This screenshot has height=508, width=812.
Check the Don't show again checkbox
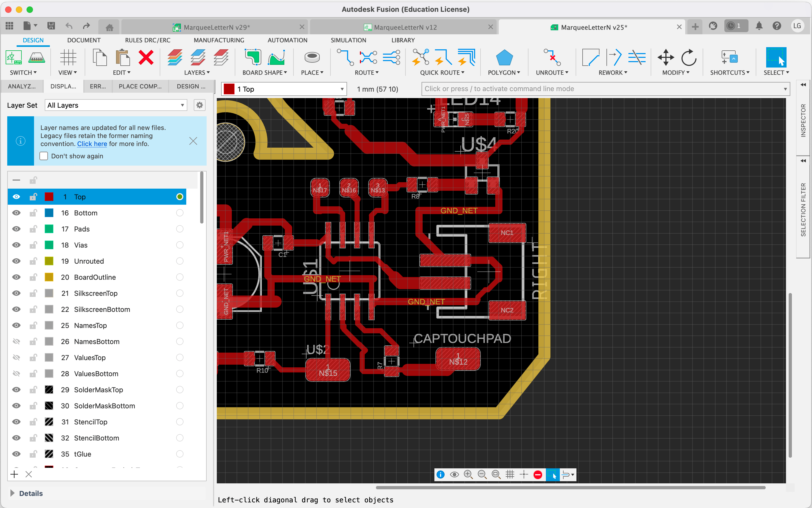(x=44, y=156)
